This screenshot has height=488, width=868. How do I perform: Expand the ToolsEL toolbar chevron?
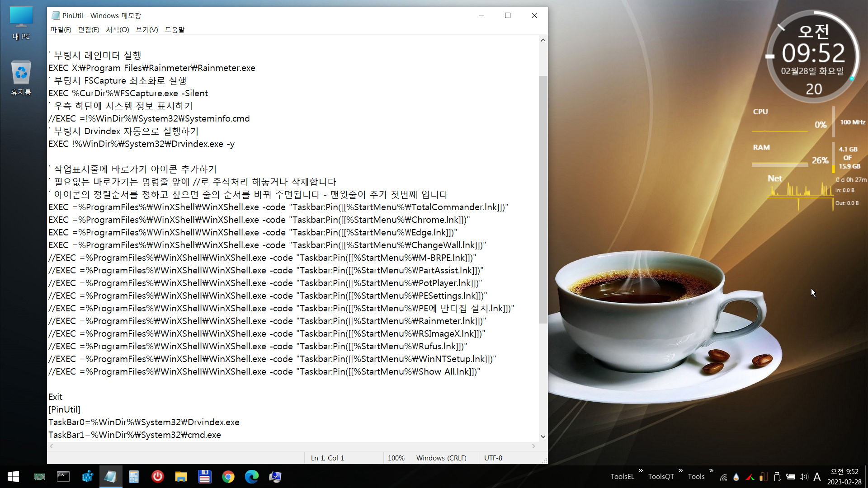point(641,471)
